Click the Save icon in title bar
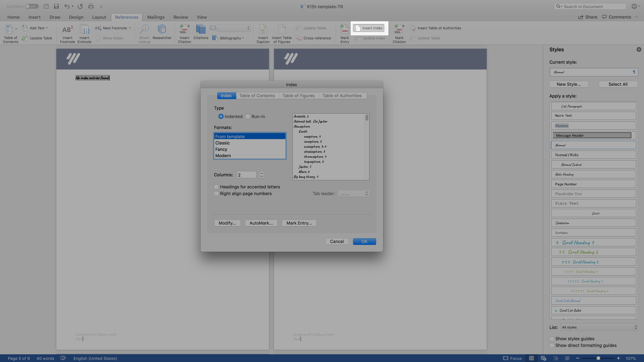The image size is (644, 362). click(x=56, y=7)
